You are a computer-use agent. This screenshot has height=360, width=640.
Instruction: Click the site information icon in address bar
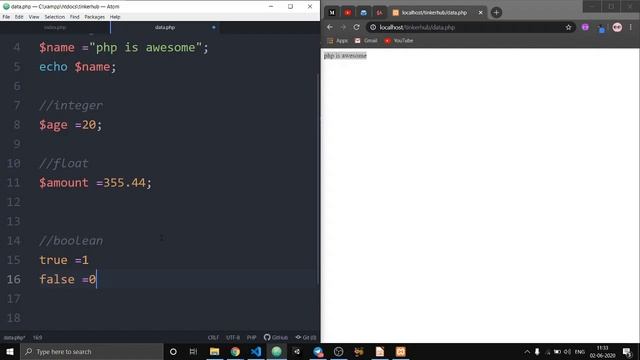[x=373, y=27]
